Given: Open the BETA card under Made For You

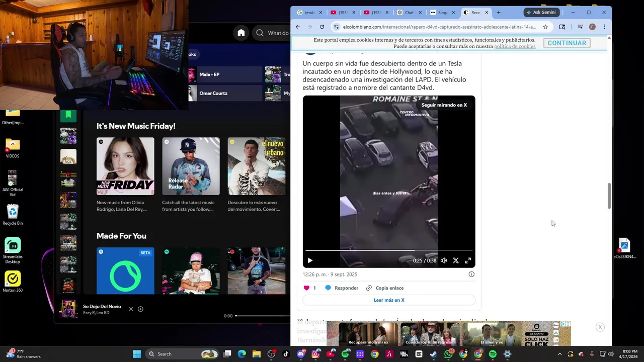Looking at the screenshot, I should [125, 270].
